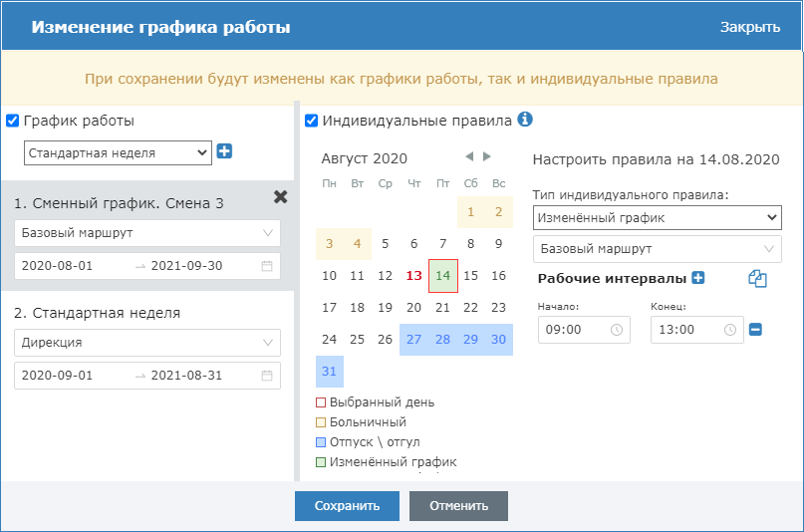The width and height of the screenshot is (804, 532).
Task: Copy working intervals using copy icon
Action: pyautogui.click(x=757, y=280)
